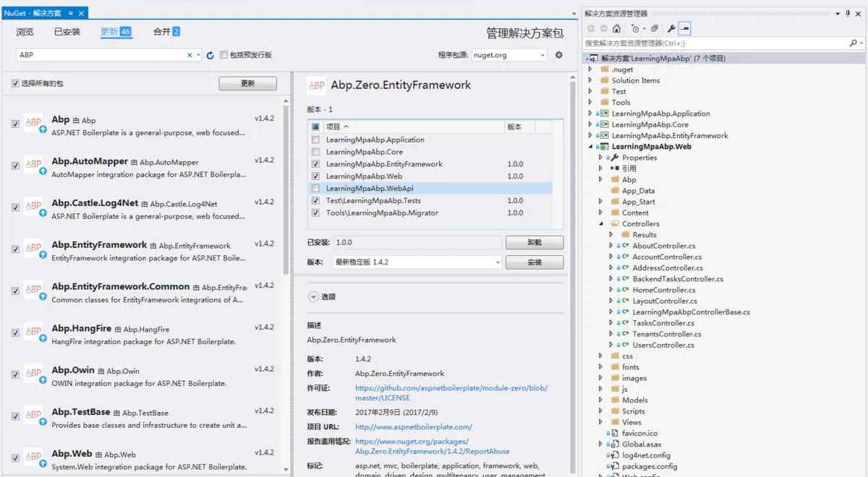The width and height of the screenshot is (868, 477).
Task: Select packages.config in Solution Explorer
Action: (x=650, y=466)
